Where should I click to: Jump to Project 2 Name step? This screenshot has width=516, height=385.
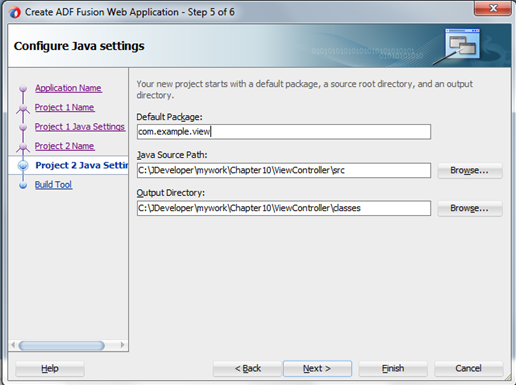[65, 146]
